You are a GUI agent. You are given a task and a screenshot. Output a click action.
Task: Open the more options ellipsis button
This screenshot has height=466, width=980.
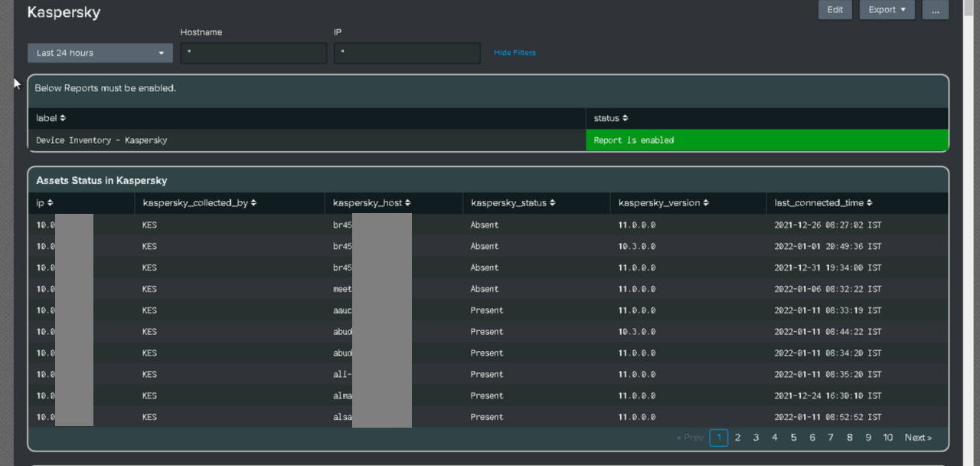click(936, 10)
